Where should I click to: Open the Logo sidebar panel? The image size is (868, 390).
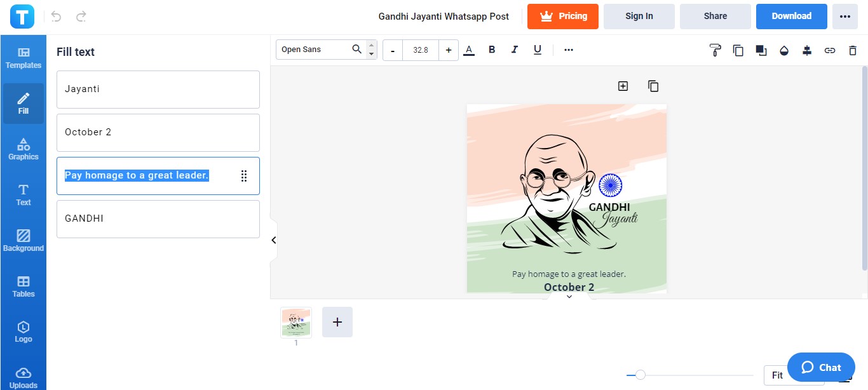pos(24,332)
